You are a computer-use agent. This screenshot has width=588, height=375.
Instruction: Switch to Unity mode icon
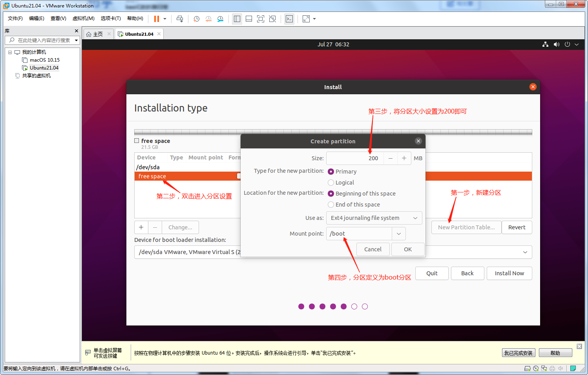pyautogui.click(x=272, y=19)
